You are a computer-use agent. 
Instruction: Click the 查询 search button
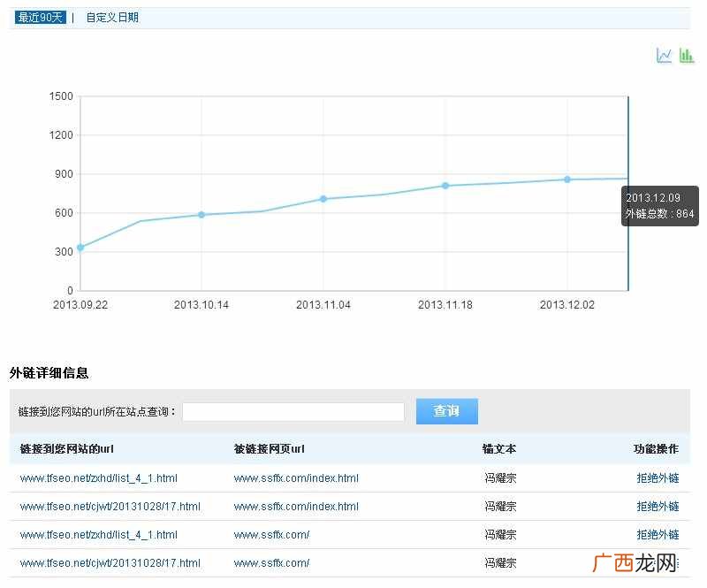coord(447,411)
